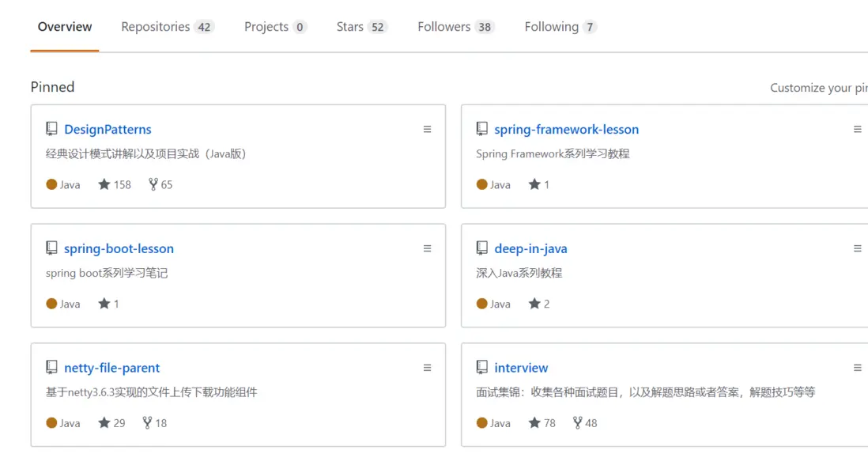The image size is (868, 469).
Task: Click the Java language dot on DesignPatterns
Action: click(x=51, y=184)
